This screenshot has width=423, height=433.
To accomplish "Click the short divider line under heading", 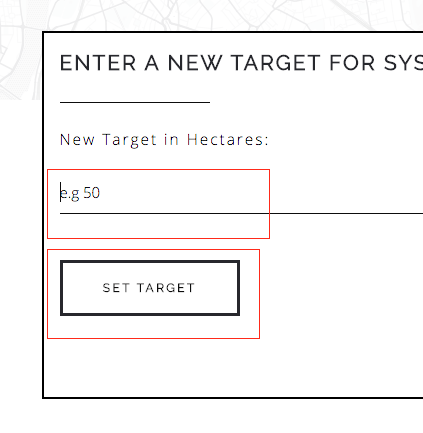I will (135, 102).
